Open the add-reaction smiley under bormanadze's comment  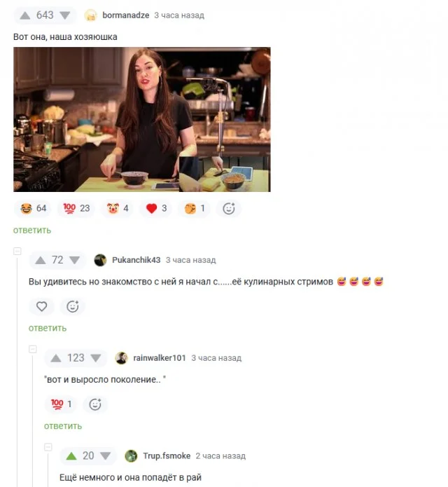pos(229,208)
